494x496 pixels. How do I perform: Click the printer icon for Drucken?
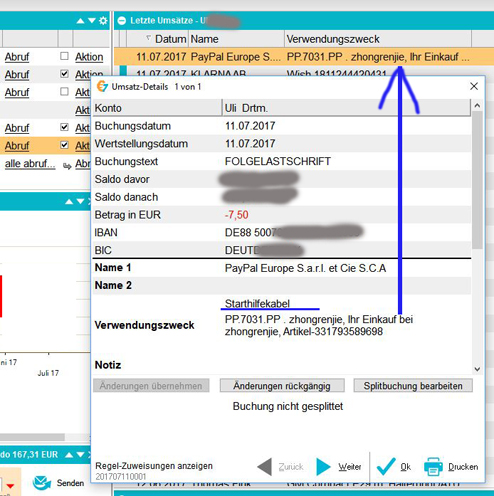click(x=433, y=467)
